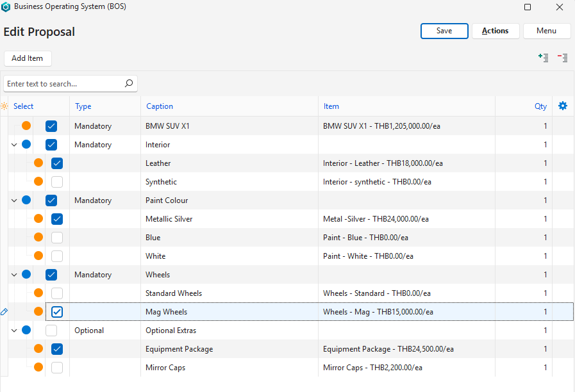
Task: Tick the Mirror Caps checkbox
Action: pyautogui.click(x=57, y=368)
